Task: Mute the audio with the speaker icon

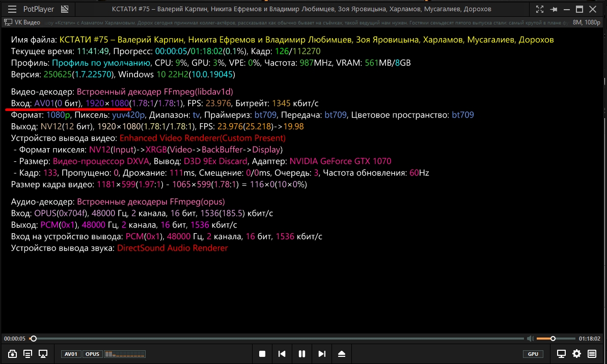Action: pyautogui.click(x=530, y=339)
